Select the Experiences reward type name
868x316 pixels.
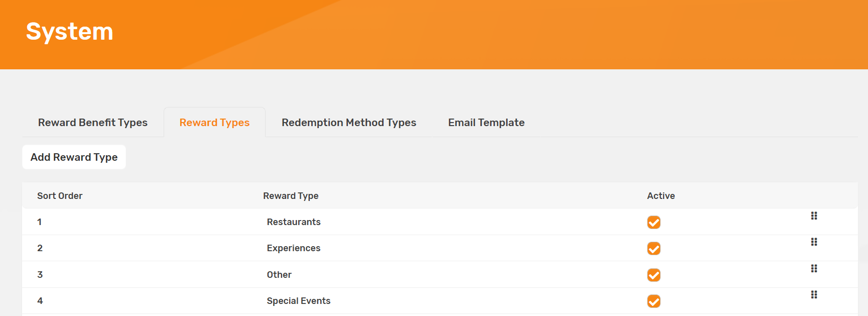(294, 248)
